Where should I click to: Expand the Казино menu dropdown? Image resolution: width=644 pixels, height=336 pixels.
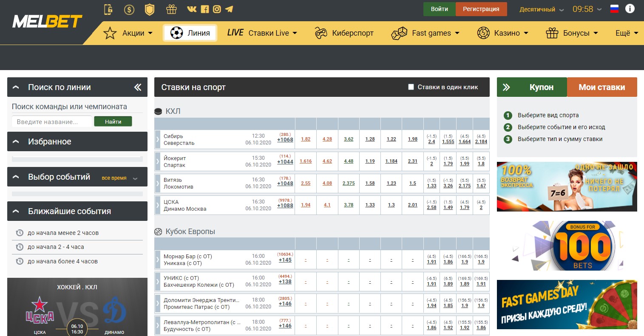point(502,33)
